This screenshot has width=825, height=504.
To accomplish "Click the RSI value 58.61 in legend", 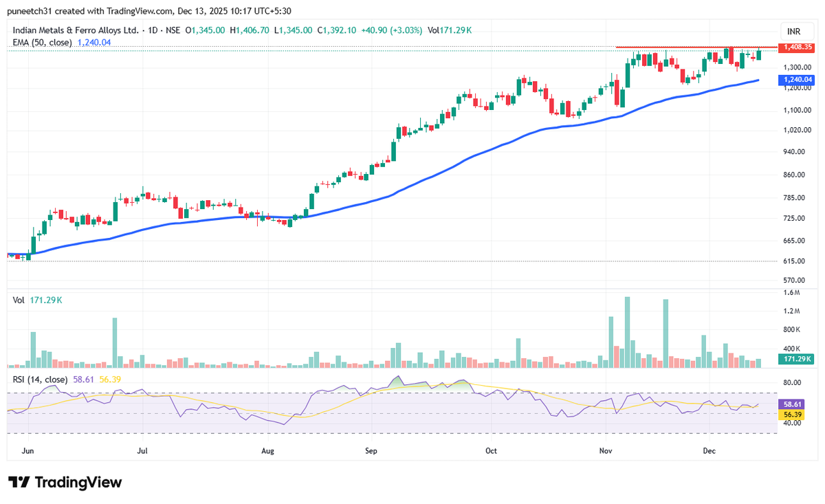I will tap(83, 380).
